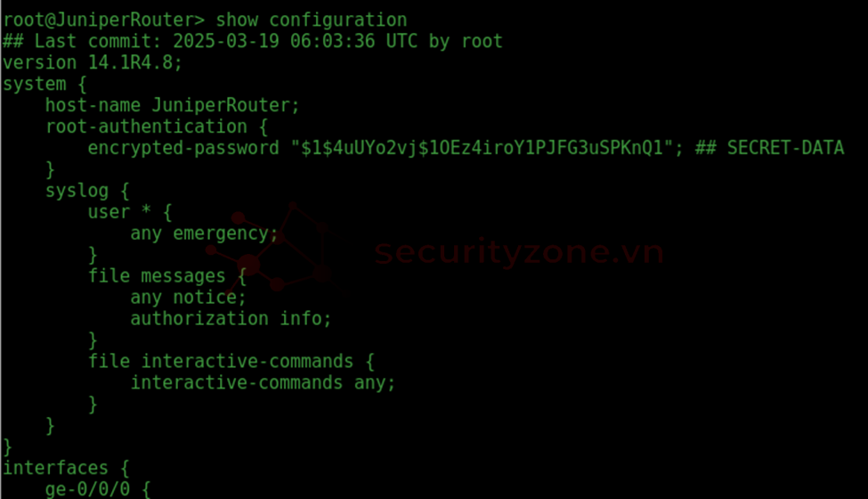Click the host-name JuniperRouter line
This screenshot has width=868, height=499.
point(172,105)
